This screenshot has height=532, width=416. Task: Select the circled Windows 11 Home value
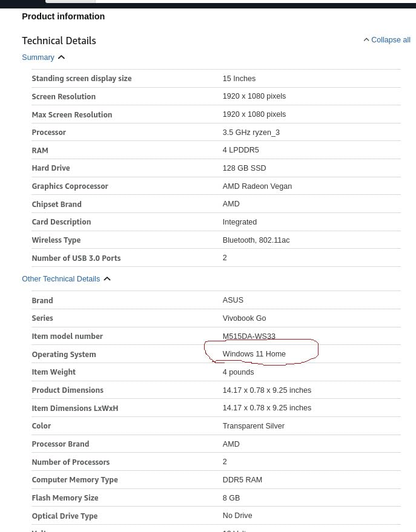click(x=254, y=353)
